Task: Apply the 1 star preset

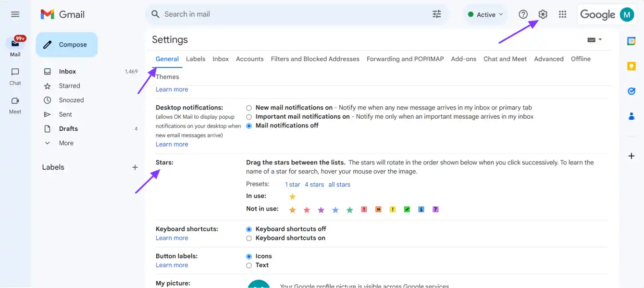Action: [x=292, y=185]
